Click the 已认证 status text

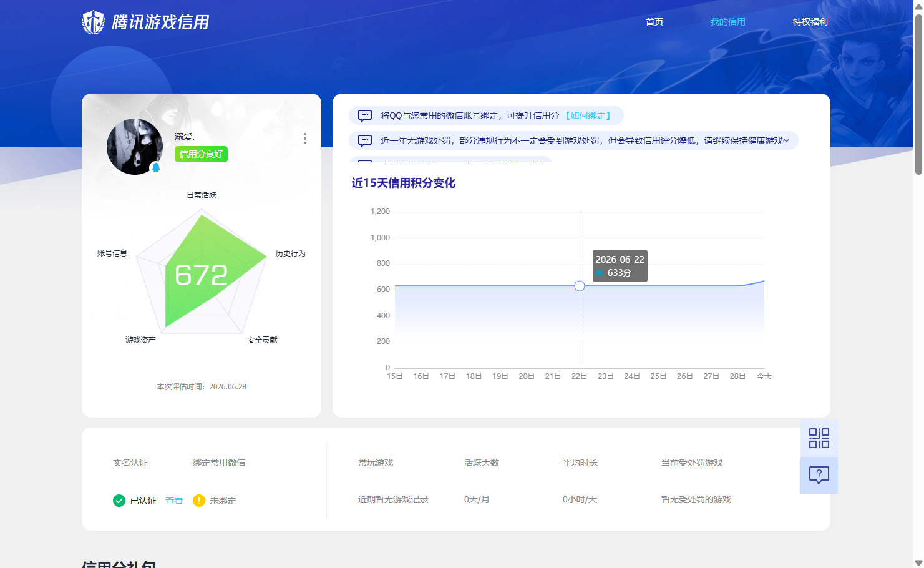(x=143, y=501)
